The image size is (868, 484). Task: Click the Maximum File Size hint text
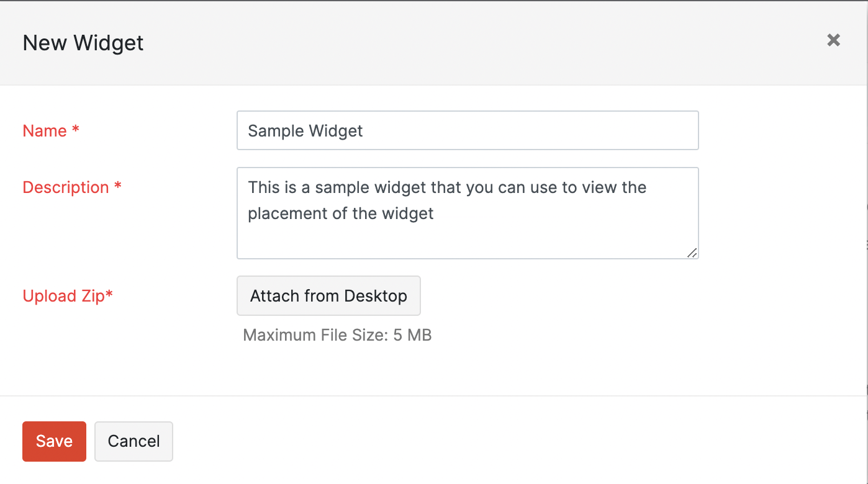(x=337, y=336)
